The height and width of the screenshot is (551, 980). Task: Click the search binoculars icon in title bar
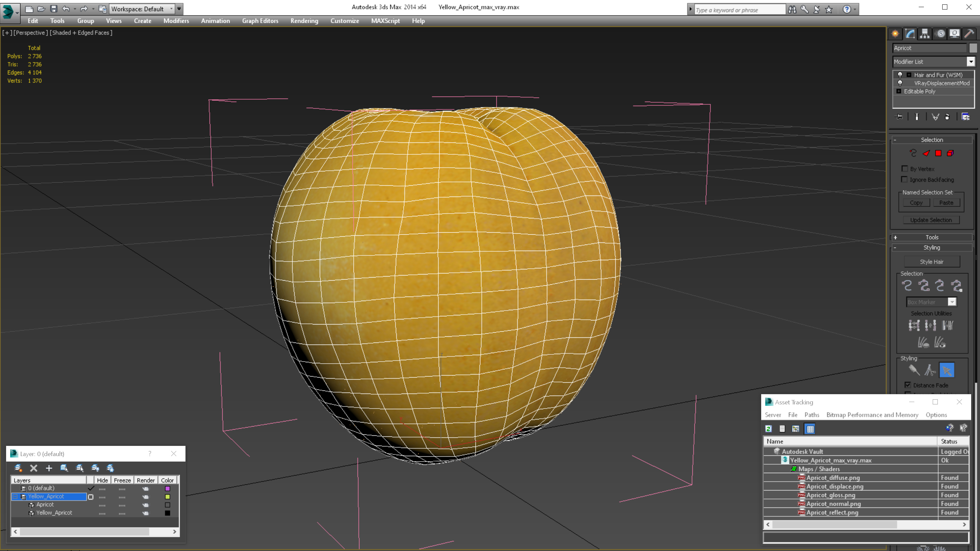792,9
